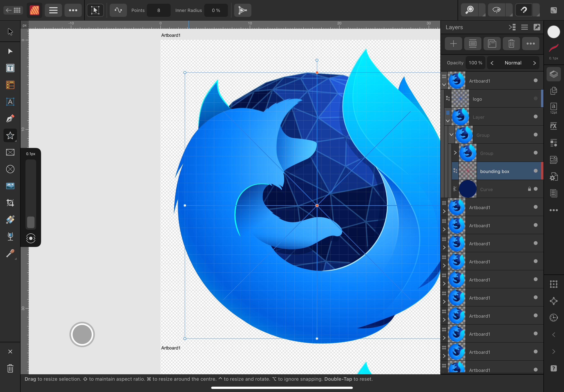This screenshot has height=392, width=564.
Task: Click the convert to curves button
Action: pyautogui.click(x=242, y=10)
